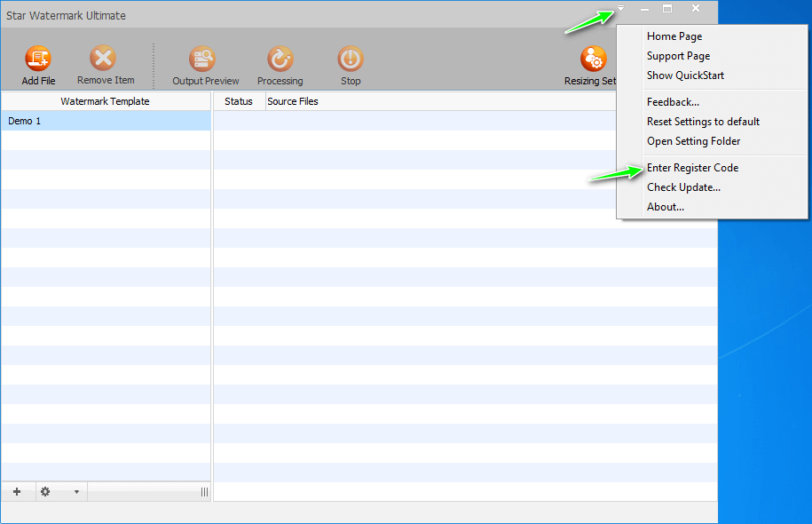
Task: Expand the template gear dropdown arrow
Action: tap(76, 492)
